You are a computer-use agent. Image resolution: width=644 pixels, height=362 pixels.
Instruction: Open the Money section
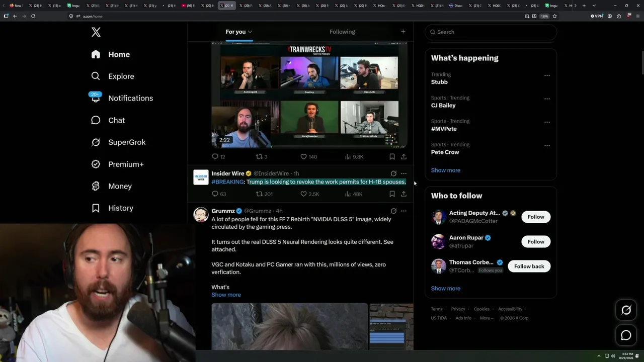[111, 186]
